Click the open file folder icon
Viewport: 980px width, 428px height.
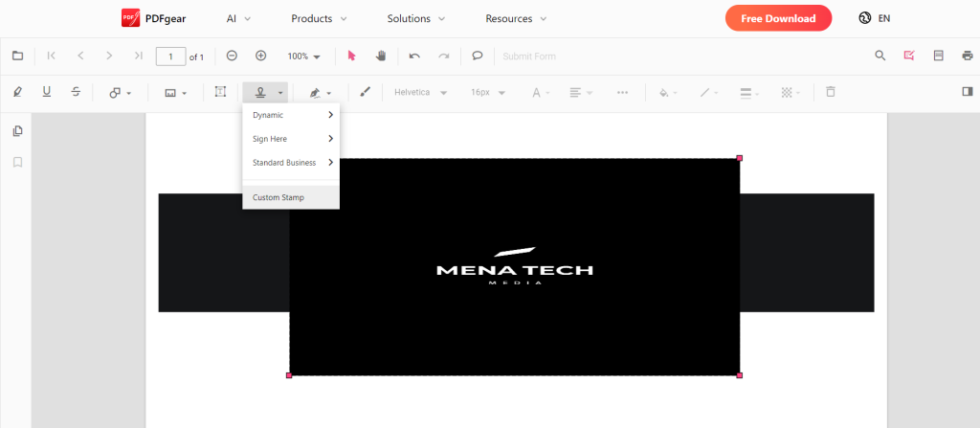coord(17,56)
